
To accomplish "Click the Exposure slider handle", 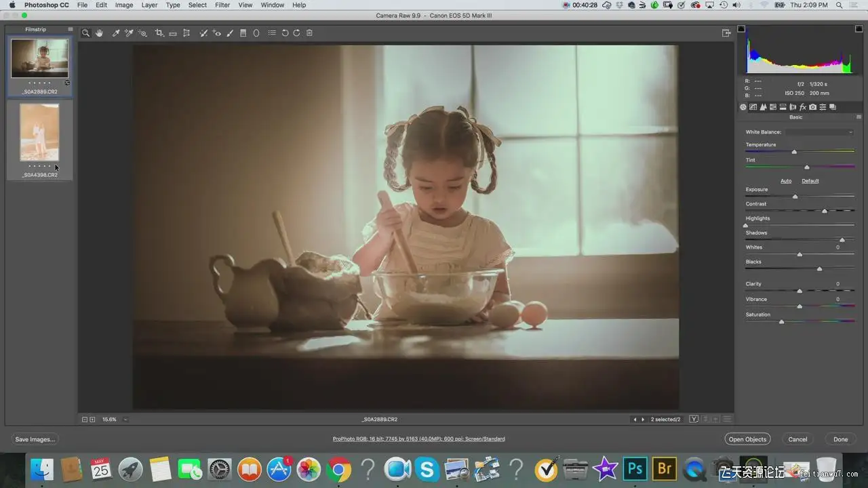I will pos(795,197).
